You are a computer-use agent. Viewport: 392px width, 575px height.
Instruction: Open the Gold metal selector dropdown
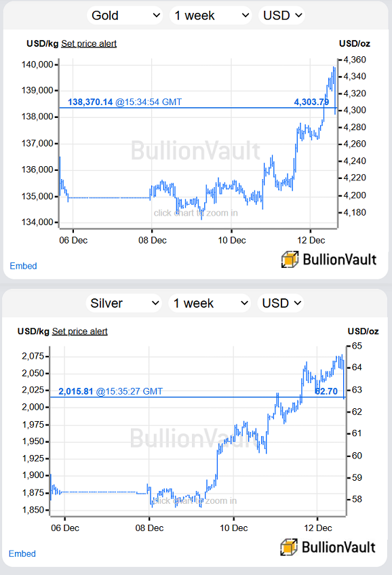click(125, 14)
